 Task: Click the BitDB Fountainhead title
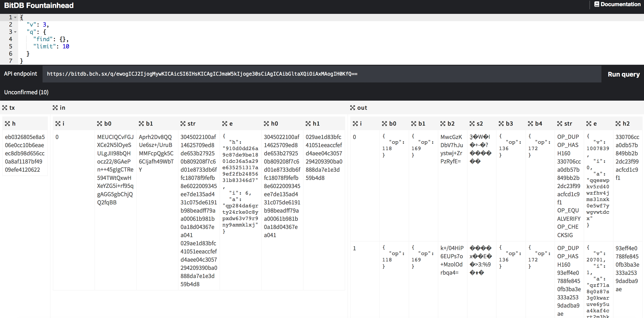tap(39, 5)
